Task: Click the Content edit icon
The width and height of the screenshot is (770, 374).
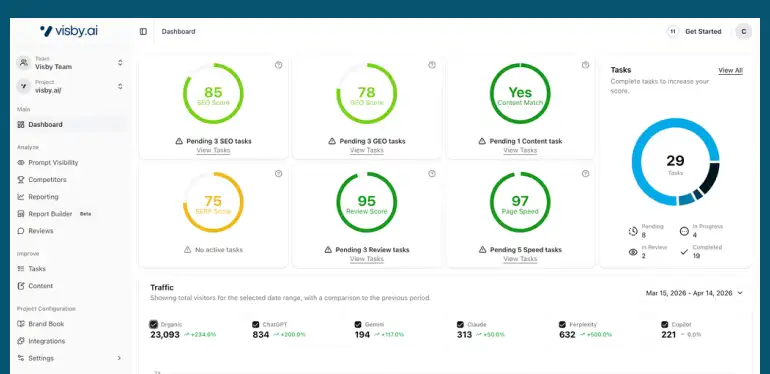Action: (21, 286)
